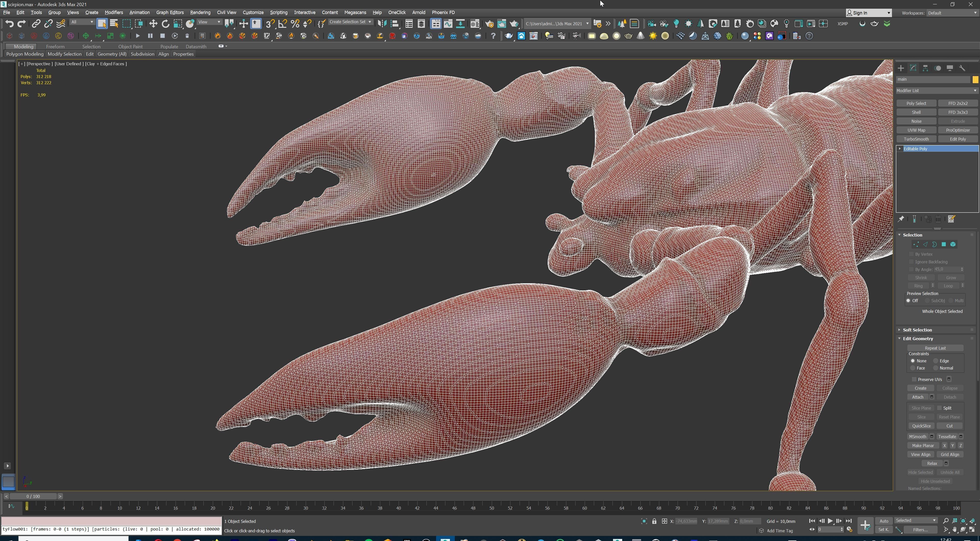Select Vertex sub-object level icon
Viewport: 980px width, 541px height.
(916, 244)
